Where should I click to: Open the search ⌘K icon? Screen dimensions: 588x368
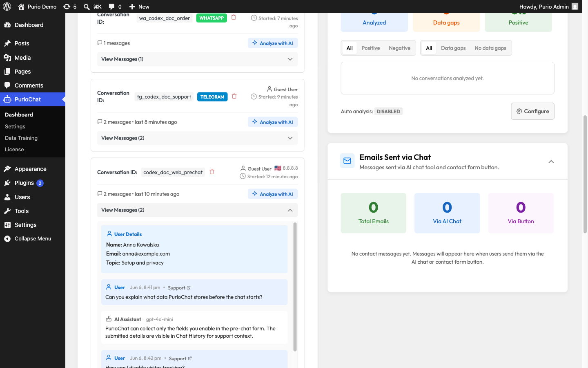tap(87, 7)
